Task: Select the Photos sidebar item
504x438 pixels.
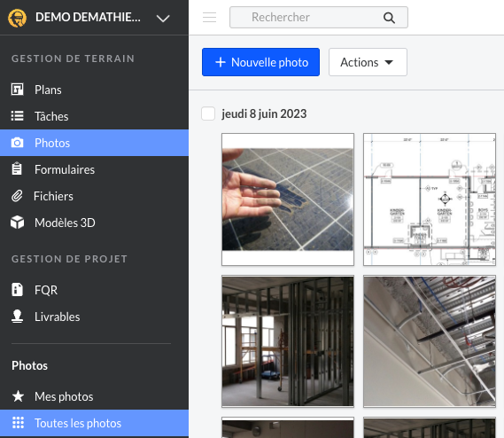Action: (94, 143)
